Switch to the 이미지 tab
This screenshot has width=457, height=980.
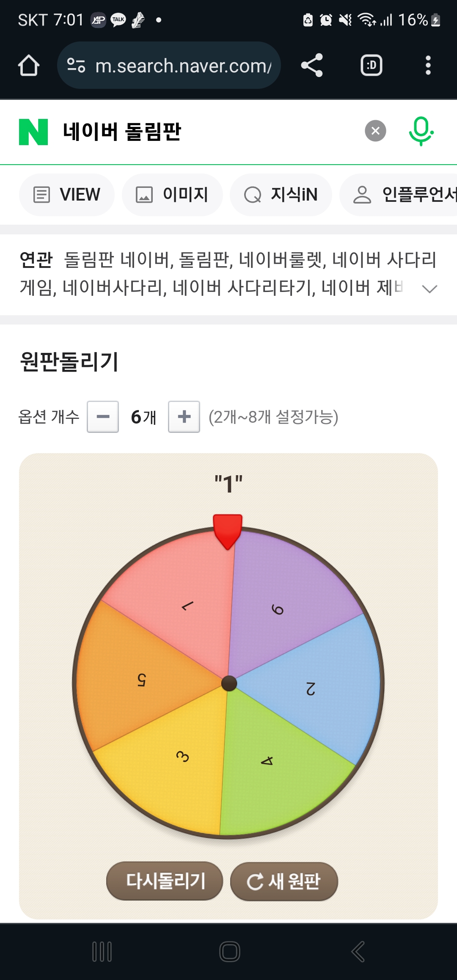pos(172,195)
